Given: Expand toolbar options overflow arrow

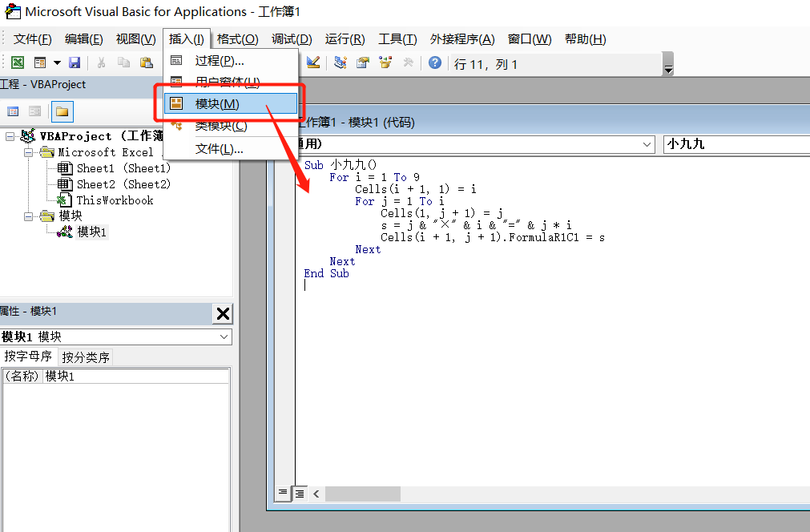Looking at the screenshot, I should click(x=668, y=64).
